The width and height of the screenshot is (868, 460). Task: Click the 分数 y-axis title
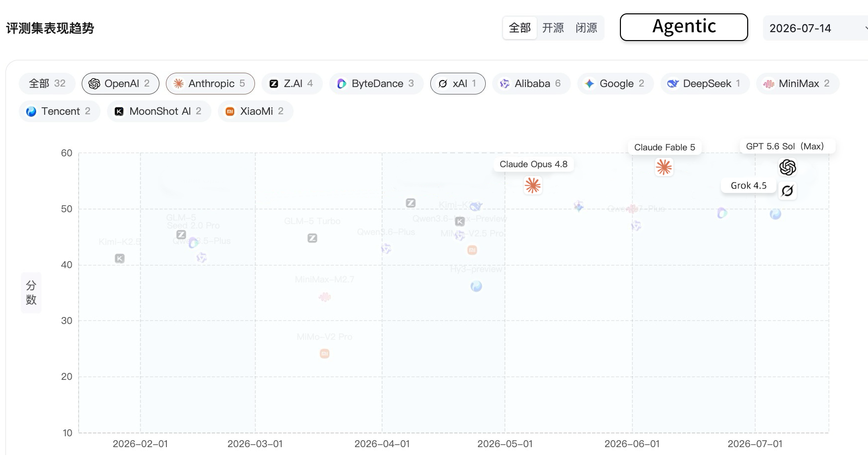(31, 293)
